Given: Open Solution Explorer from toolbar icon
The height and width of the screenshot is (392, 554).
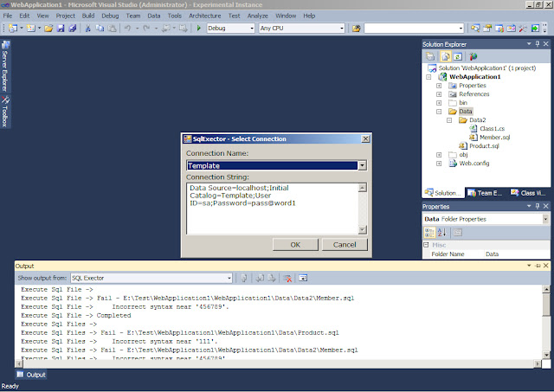Looking at the screenshot, I should [475, 29].
